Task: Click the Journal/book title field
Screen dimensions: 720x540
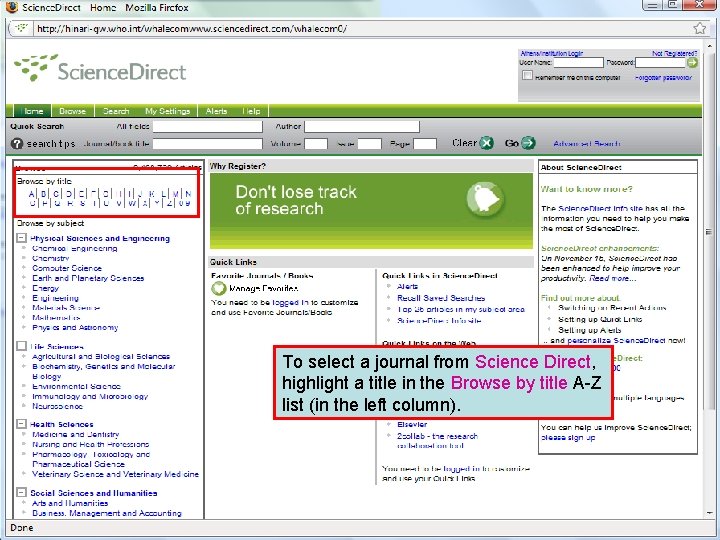Action: point(208,144)
